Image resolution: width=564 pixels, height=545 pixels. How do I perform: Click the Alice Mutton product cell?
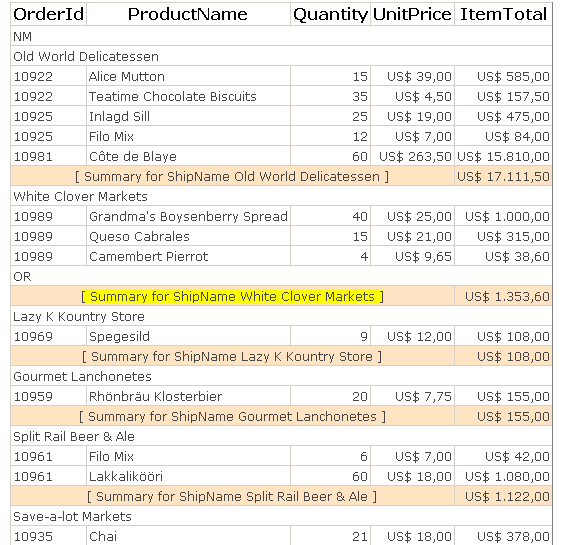coord(188,76)
